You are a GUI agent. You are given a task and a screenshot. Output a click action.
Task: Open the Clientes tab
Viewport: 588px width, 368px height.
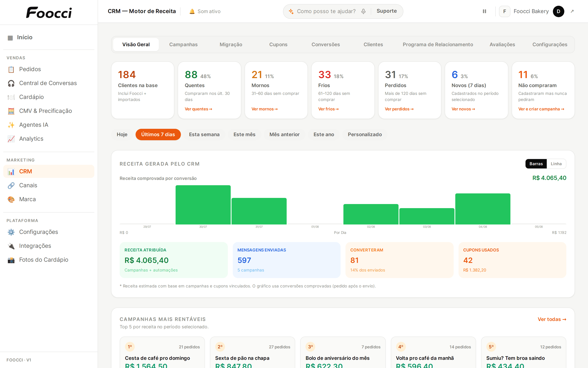tap(373, 45)
